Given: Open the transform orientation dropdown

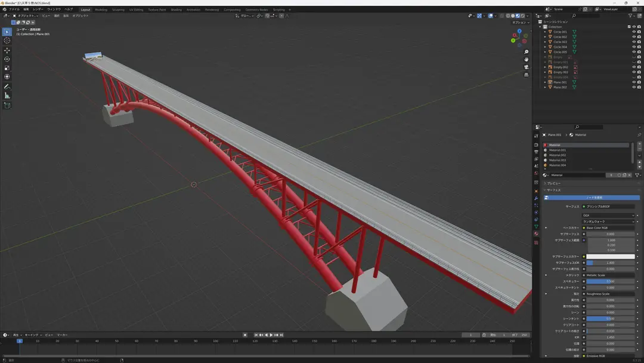Looking at the screenshot, I should point(245,16).
